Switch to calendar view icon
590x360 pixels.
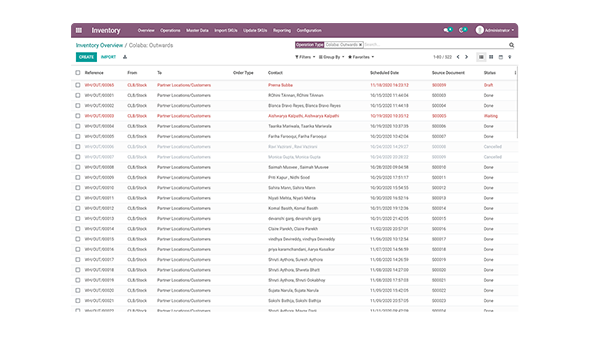500,57
